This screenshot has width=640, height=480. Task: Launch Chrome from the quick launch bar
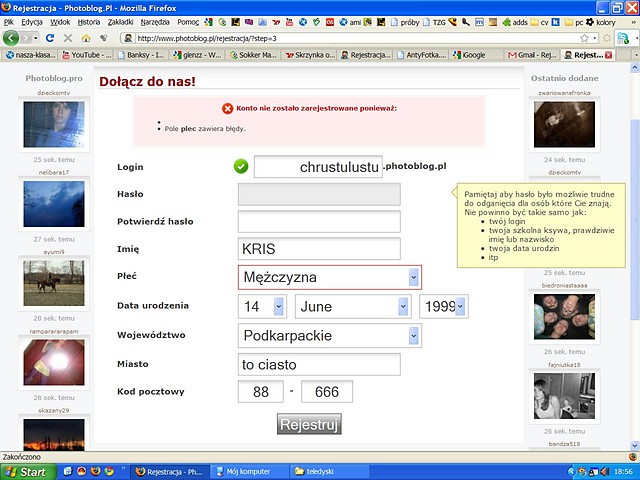coord(109,471)
